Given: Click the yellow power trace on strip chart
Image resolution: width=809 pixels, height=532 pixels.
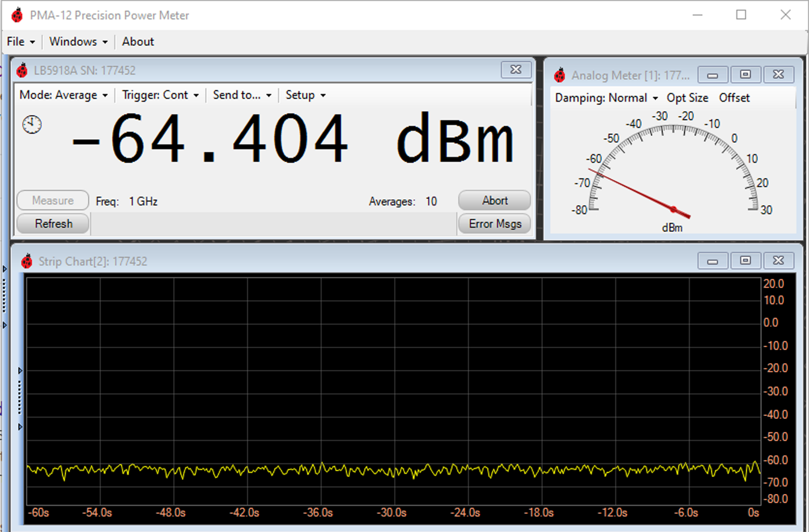Looking at the screenshot, I should pyautogui.click(x=394, y=470).
